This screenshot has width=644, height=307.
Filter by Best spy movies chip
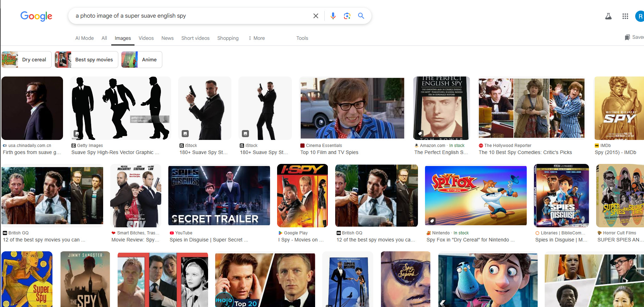pos(86,60)
